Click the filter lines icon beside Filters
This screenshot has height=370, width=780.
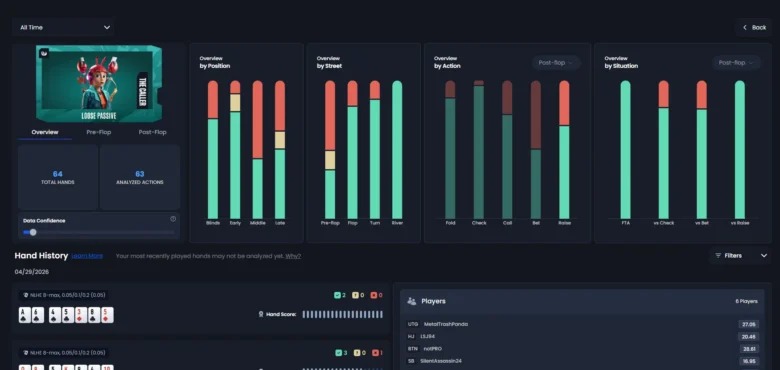(x=718, y=256)
